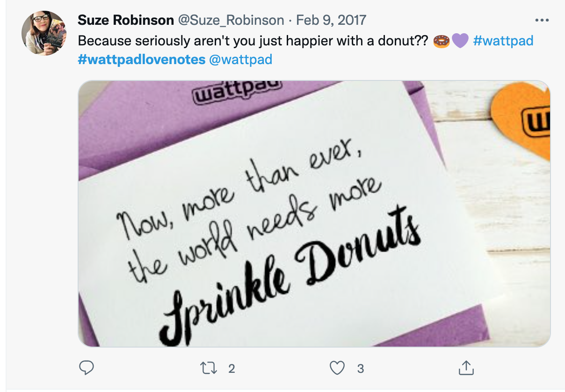Open the share icon for this tweet
The height and width of the screenshot is (392, 565).
[x=466, y=368]
